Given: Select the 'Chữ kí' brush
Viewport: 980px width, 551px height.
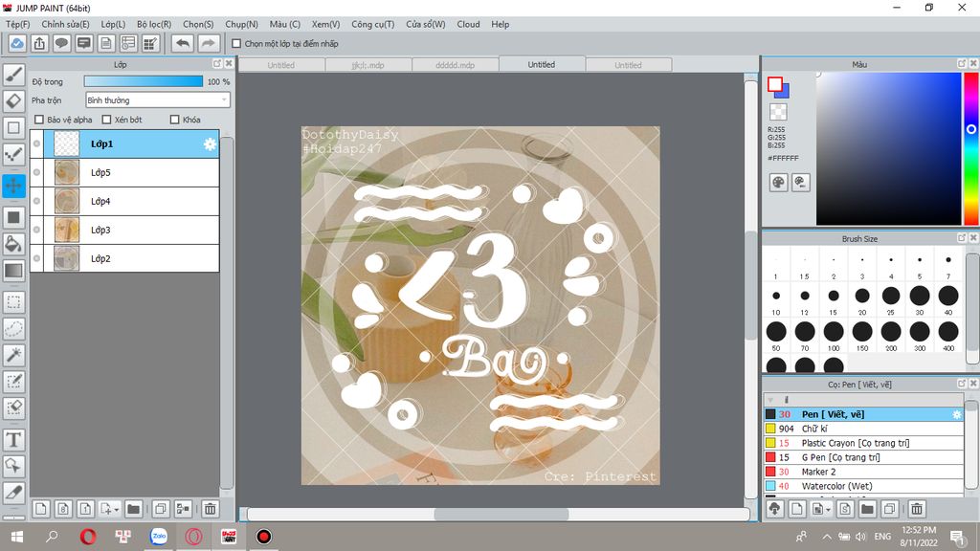Looking at the screenshot, I should coord(863,429).
